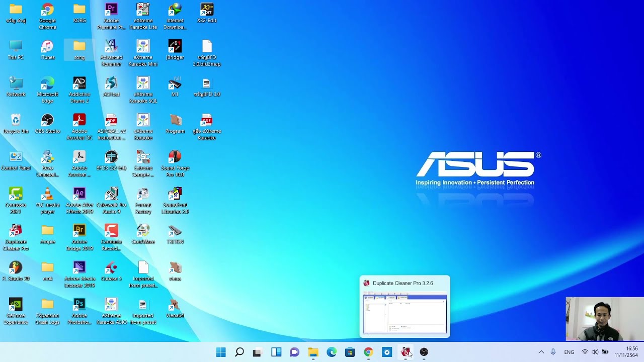Switch to OBS Studio on taskbar

pyautogui.click(x=424, y=352)
